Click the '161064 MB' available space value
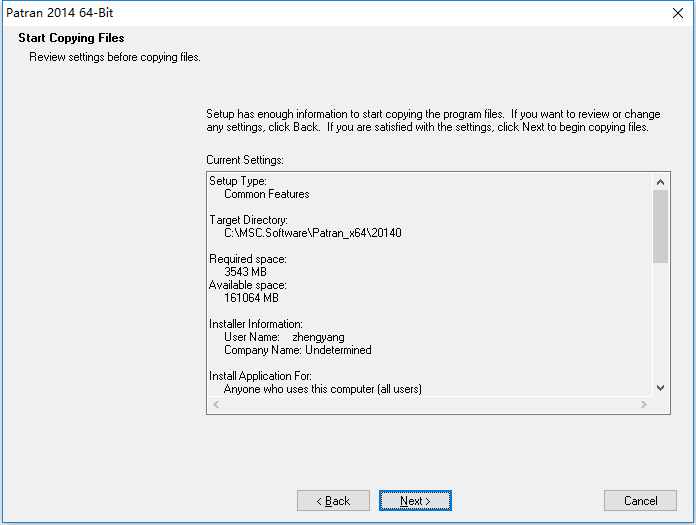The height and width of the screenshot is (525, 696). (251, 298)
